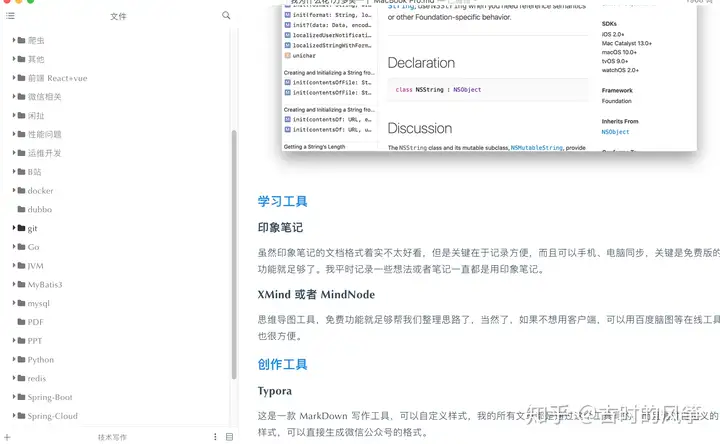The width and height of the screenshot is (720, 444).
Task: Click the 爬虫 folder icon
Action: click(x=21, y=40)
